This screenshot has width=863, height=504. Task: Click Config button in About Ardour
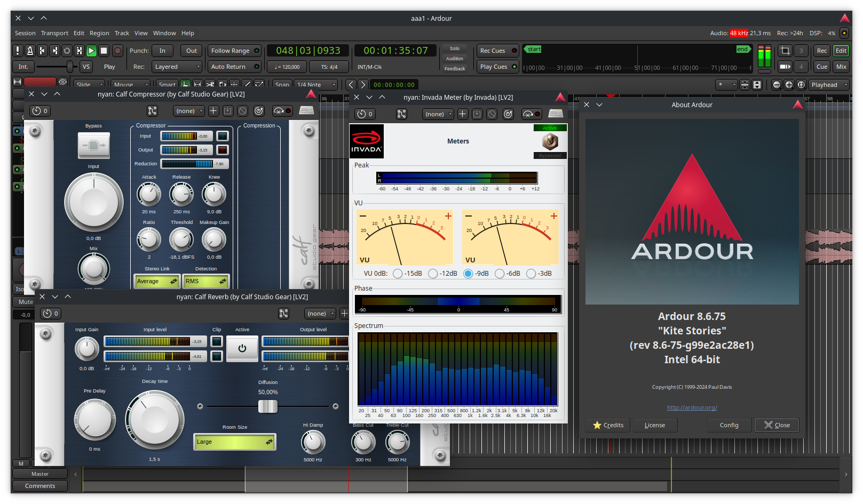click(729, 425)
